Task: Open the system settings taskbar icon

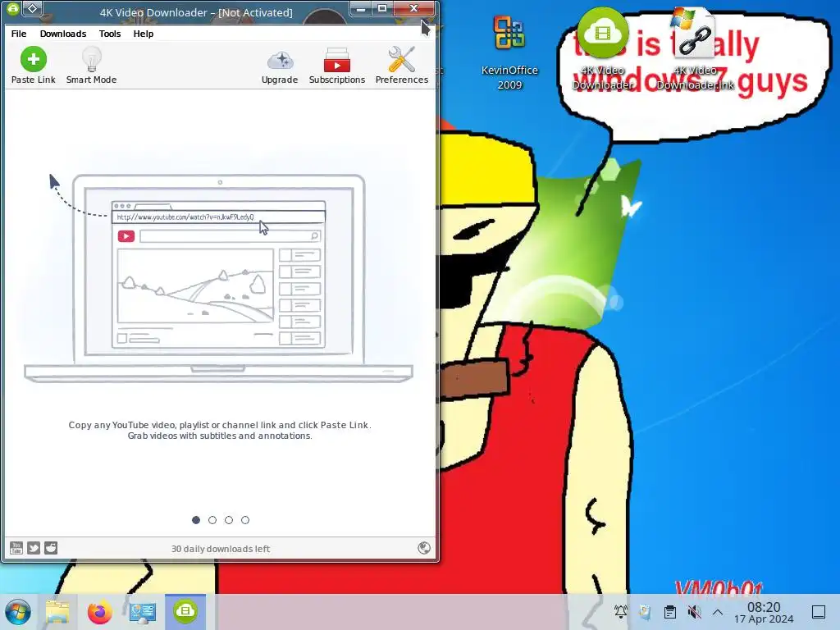Action: pos(143,612)
